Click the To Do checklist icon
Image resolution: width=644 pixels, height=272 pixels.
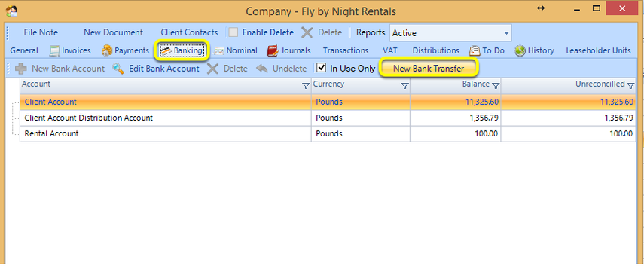pos(475,50)
